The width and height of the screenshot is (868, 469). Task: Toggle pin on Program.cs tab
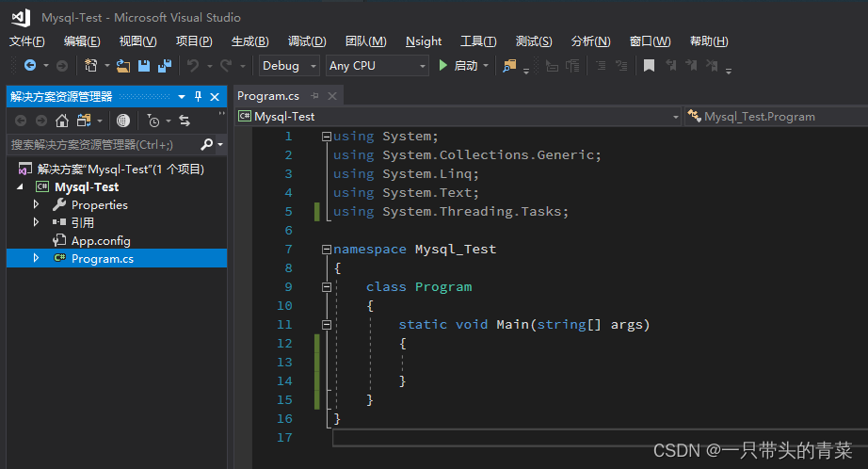[x=315, y=96]
